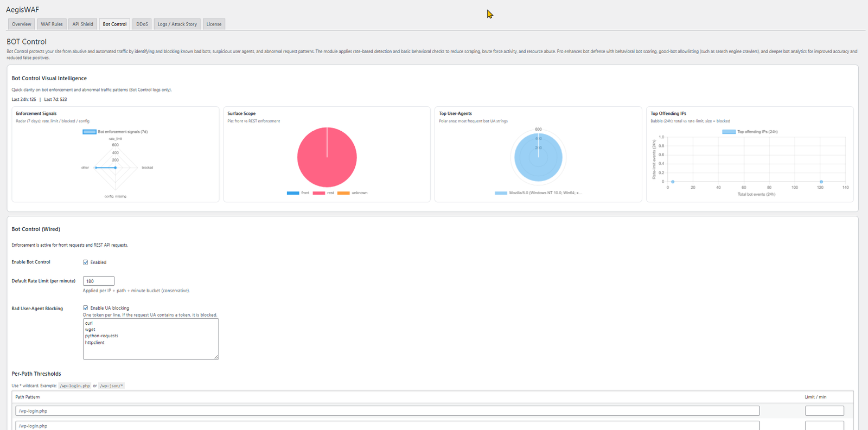Image resolution: width=868 pixels, height=430 pixels.
Task: Click the first Limit / min input box
Action: [824, 411]
